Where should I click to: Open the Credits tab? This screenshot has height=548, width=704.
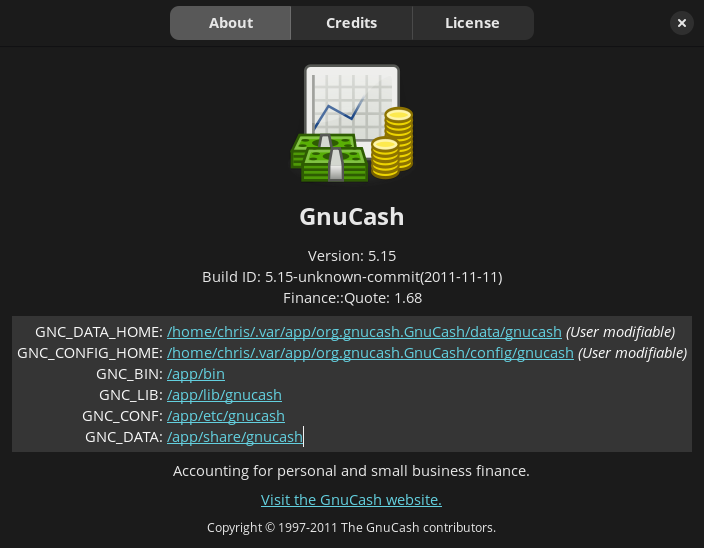tap(352, 23)
